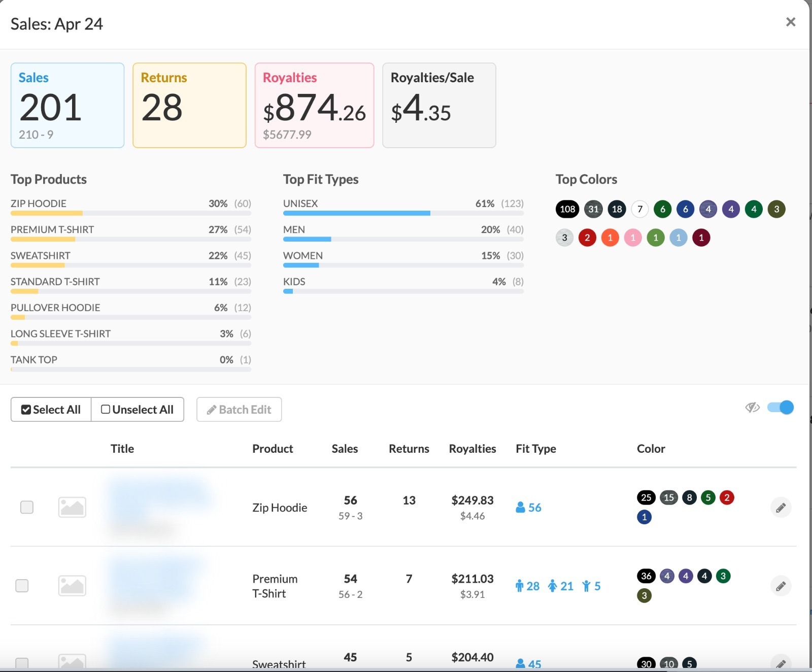Click the women fit icon showing 21
The width and height of the screenshot is (812, 672).
(x=553, y=586)
